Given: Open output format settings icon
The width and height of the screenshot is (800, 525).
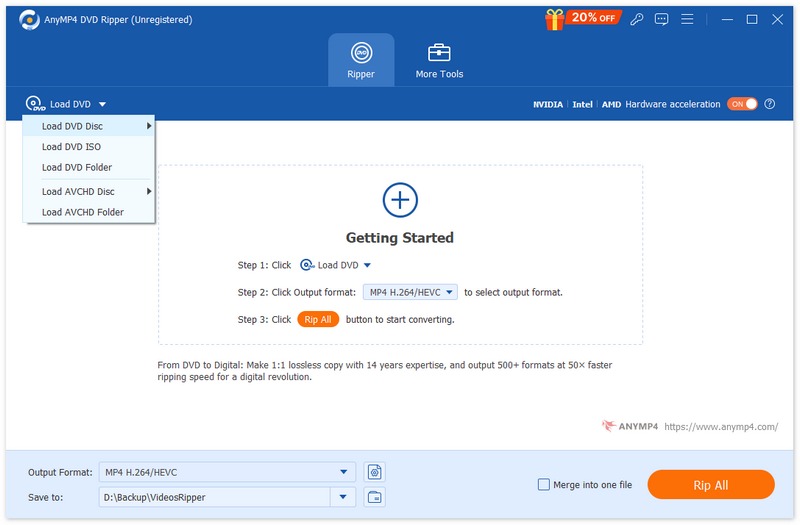Looking at the screenshot, I should [375, 472].
